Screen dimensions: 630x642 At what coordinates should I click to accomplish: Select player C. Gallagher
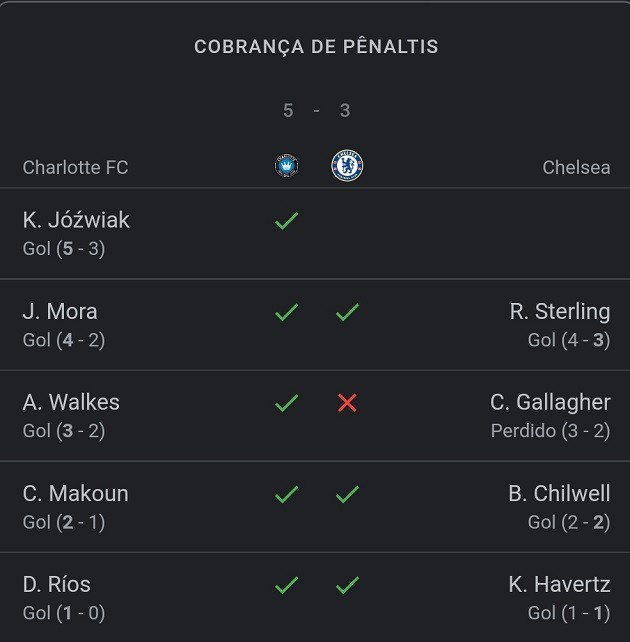point(550,402)
